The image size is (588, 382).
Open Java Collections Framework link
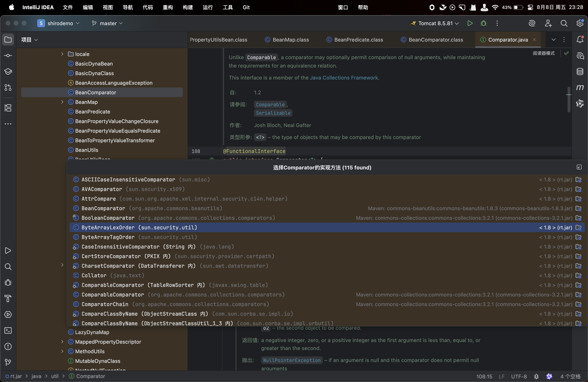pyautogui.click(x=344, y=78)
